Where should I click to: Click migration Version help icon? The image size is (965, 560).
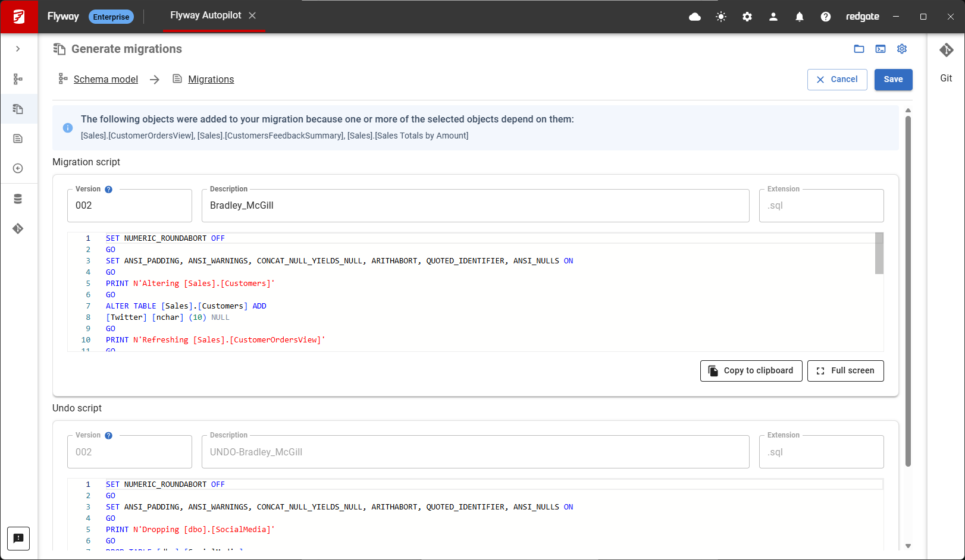click(x=109, y=190)
